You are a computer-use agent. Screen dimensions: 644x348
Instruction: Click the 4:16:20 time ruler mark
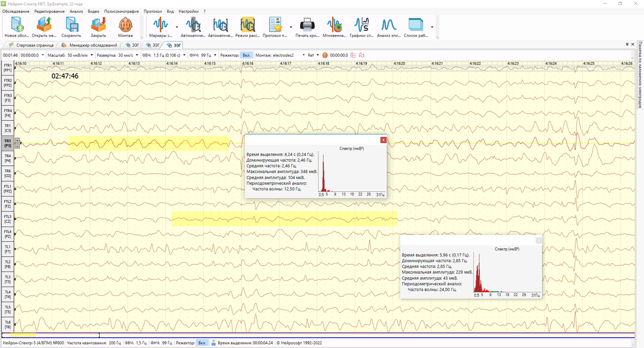[398, 63]
